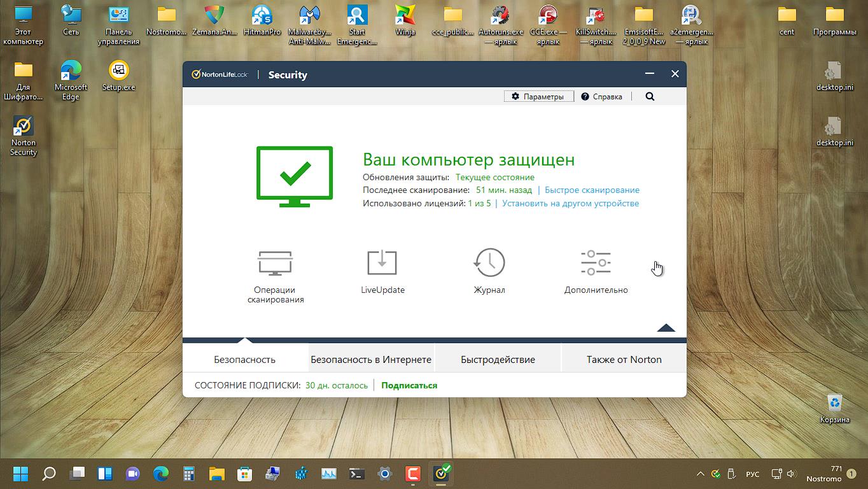Show hidden tray icons chevron
868x489 pixels.
[701, 474]
